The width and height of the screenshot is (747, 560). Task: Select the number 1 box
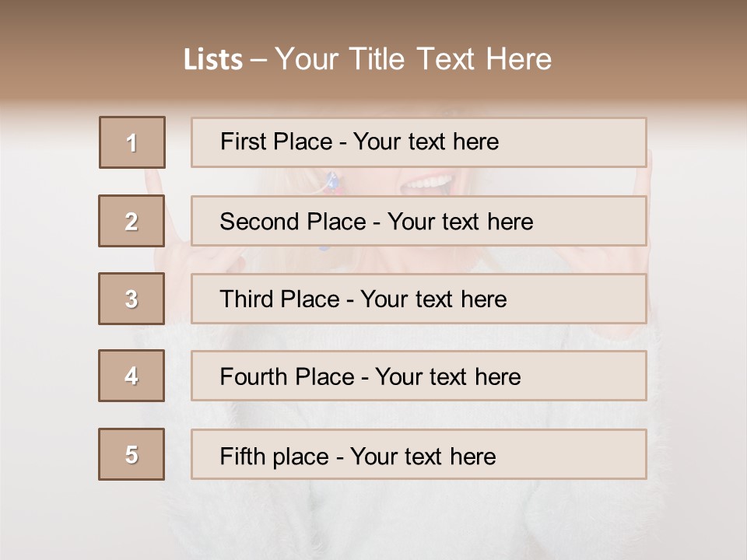[x=132, y=142]
